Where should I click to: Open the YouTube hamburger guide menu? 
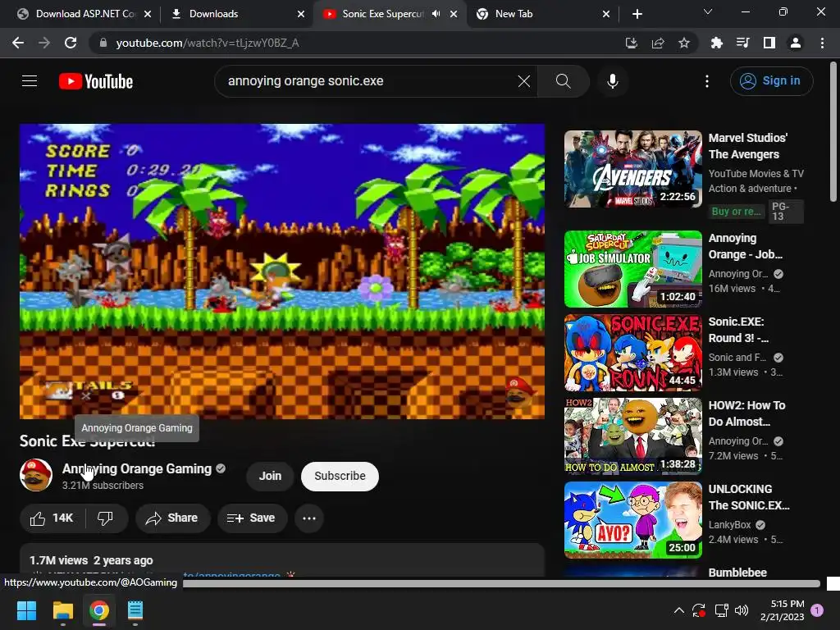coord(30,81)
